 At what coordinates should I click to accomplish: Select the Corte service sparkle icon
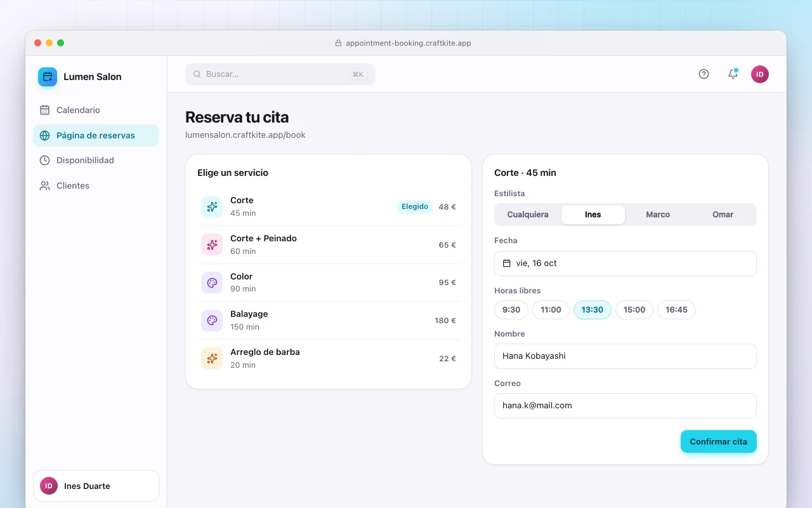pyautogui.click(x=212, y=207)
